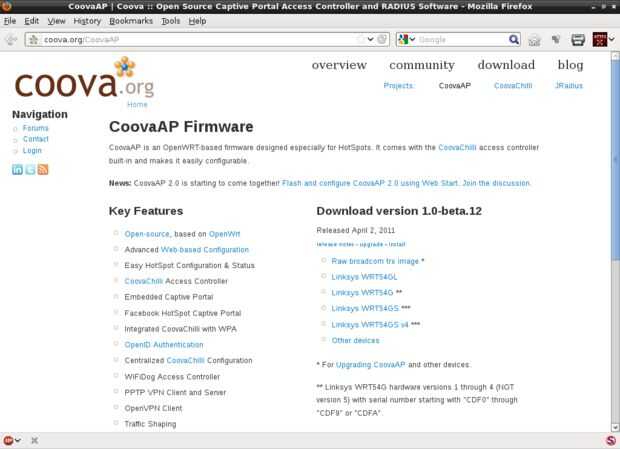Click the bookmarks toolbar icon beside home
This screenshot has height=449, width=620.
tap(556, 39)
